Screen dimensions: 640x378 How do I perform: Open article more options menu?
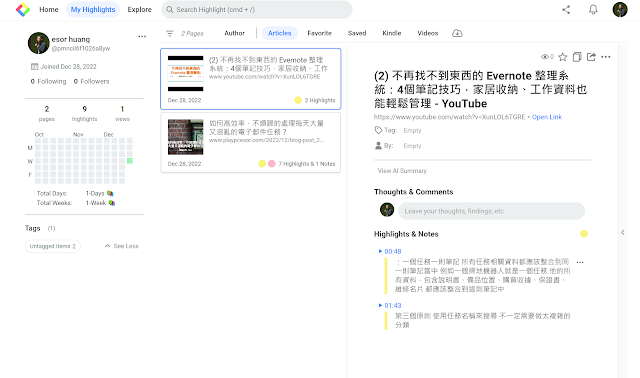pyautogui.click(x=606, y=57)
